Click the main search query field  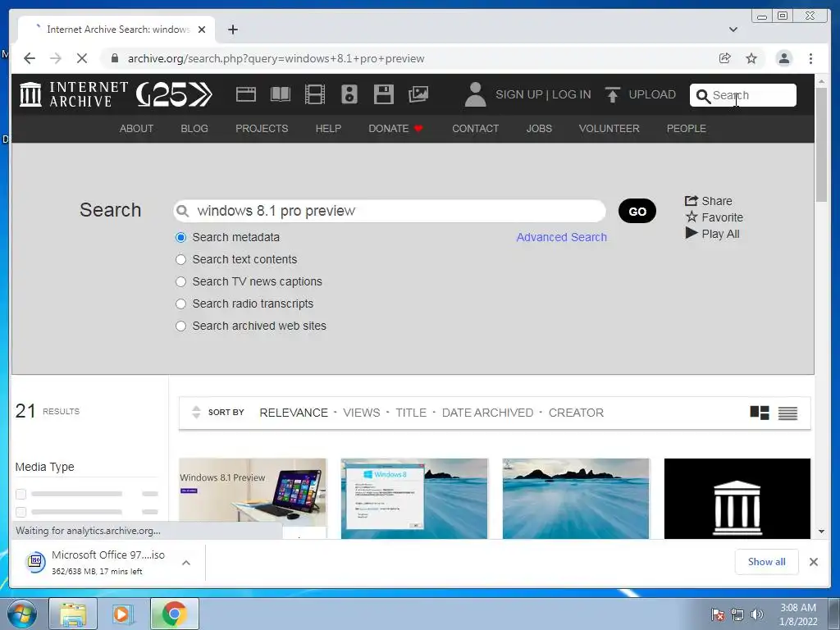pos(390,211)
